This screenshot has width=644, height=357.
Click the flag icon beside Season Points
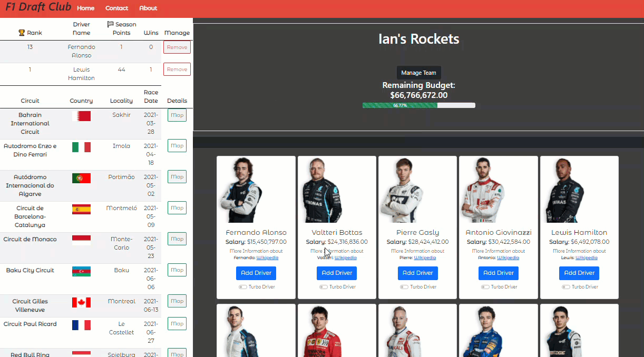click(110, 24)
